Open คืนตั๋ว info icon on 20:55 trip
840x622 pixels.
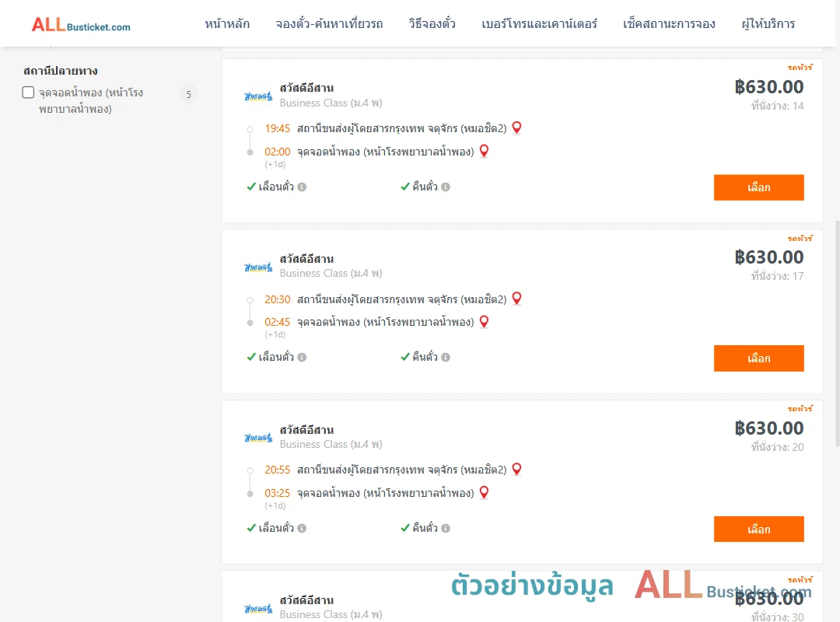click(446, 528)
